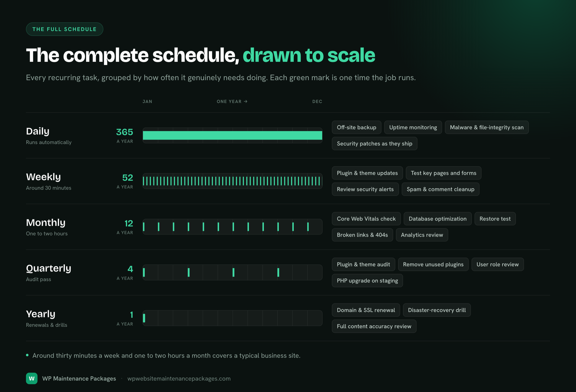The image size is (576, 392).
Task: Open the wpwebsitemaintenancepackages.com link
Action: 179,378
